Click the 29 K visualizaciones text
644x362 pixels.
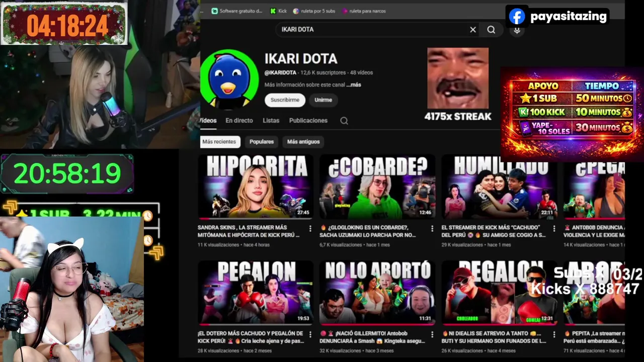point(462,245)
